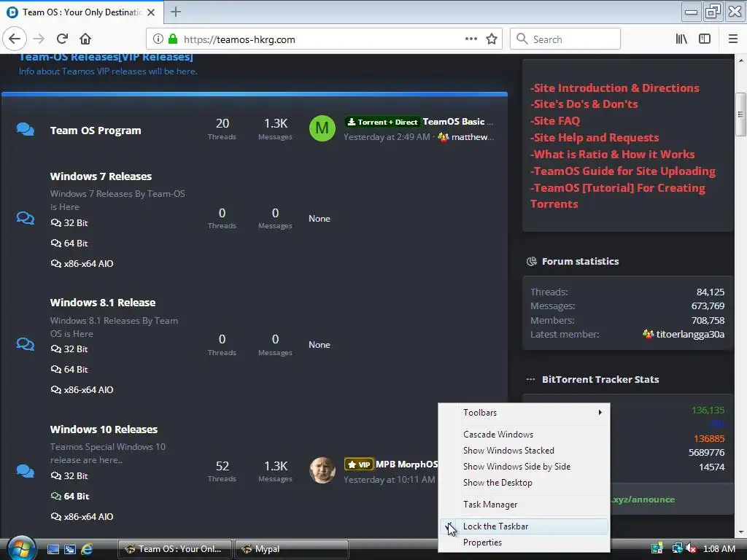Choose Show the Desktop menu entry
This screenshot has height=560, width=747.
[x=524, y=483]
